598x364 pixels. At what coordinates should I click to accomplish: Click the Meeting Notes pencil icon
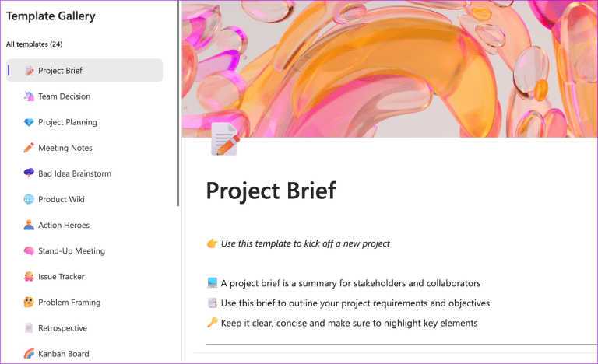pyautogui.click(x=29, y=148)
